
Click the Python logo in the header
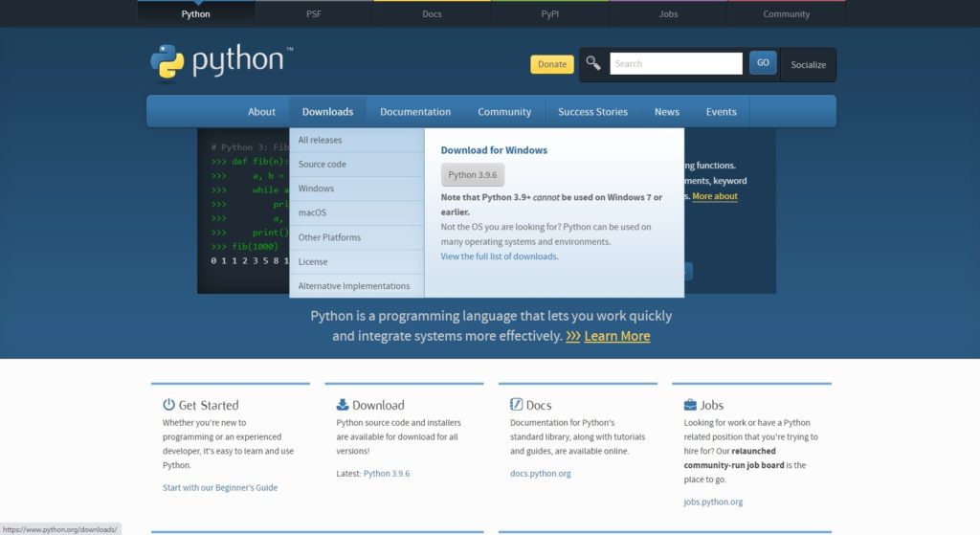coord(221,62)
